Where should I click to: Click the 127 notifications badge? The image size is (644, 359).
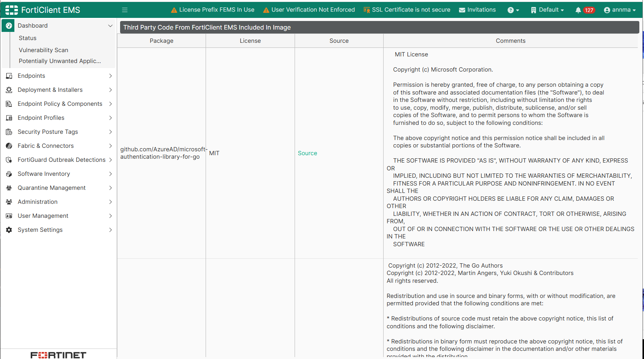tap(589, 10)
